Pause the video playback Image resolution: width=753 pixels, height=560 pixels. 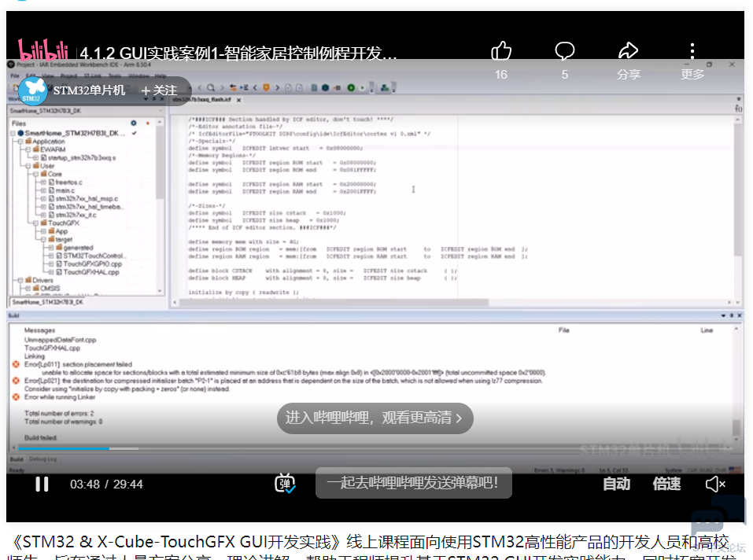tap(42, 484)
